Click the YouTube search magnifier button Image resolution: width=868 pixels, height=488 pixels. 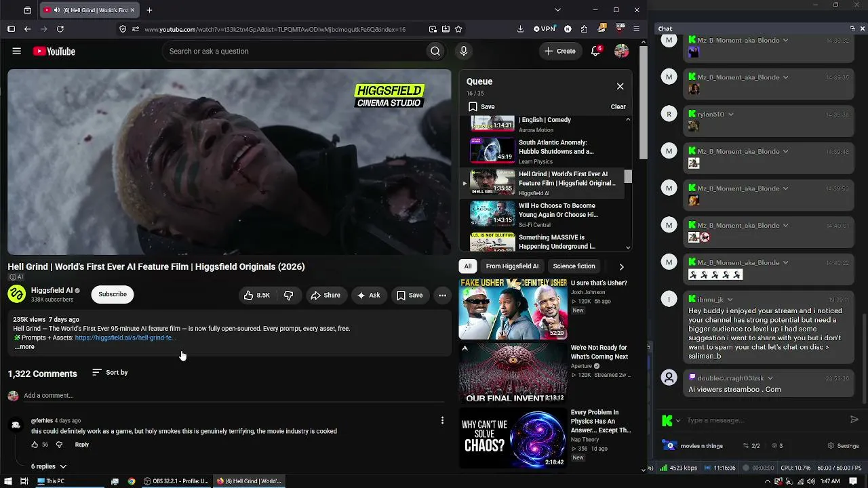[435, 52]
